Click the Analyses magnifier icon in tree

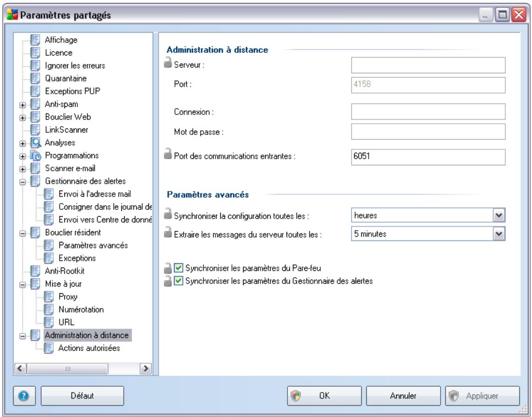[35, 142]
